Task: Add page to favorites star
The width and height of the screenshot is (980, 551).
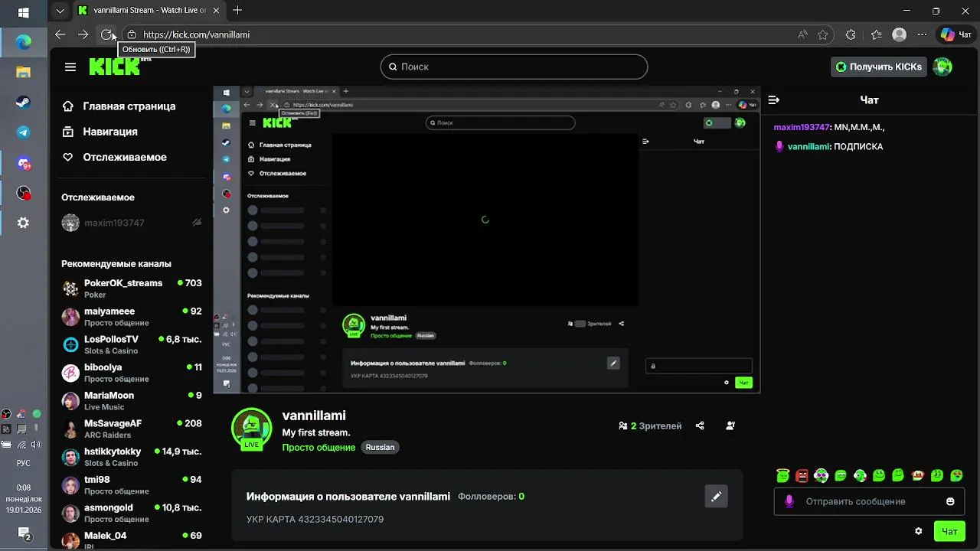Action: (x=823, y=34)
